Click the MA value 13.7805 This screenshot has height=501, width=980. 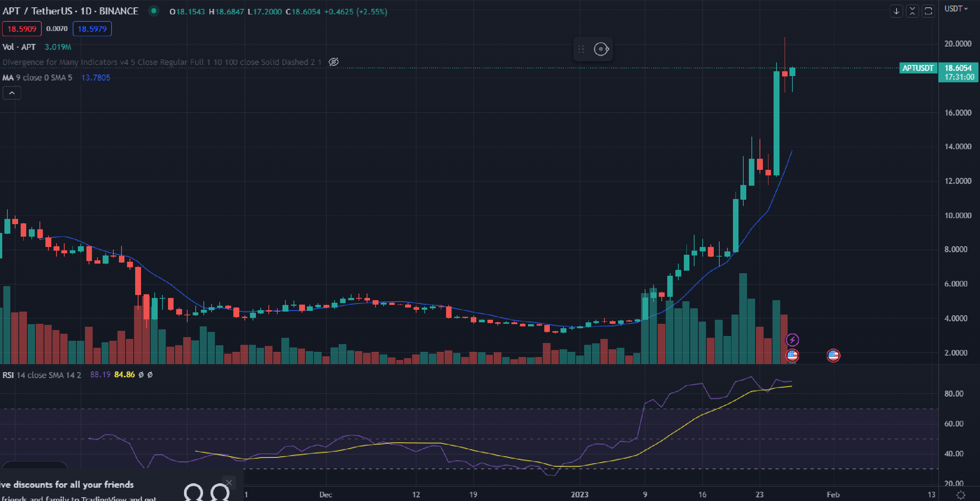(x=96, y=78)
